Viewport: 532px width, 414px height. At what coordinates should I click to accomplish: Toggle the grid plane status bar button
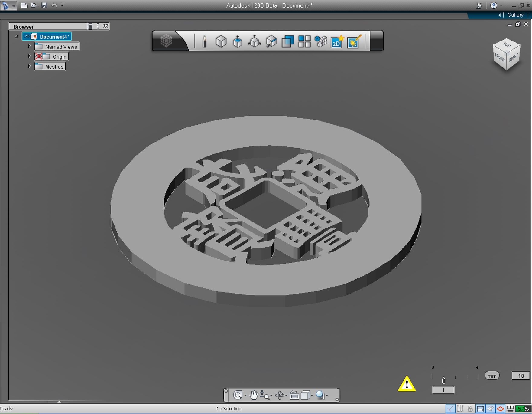[490, 409]
